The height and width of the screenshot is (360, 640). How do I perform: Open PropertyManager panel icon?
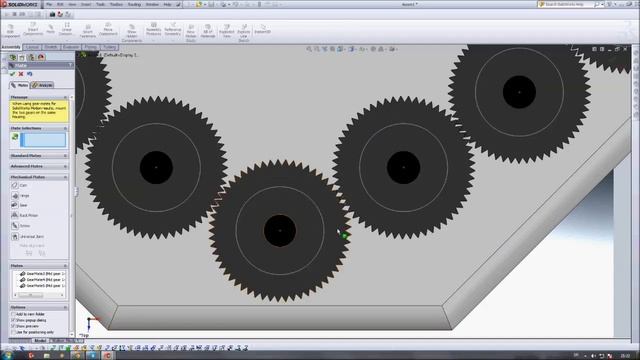click(x=22, y=57)
